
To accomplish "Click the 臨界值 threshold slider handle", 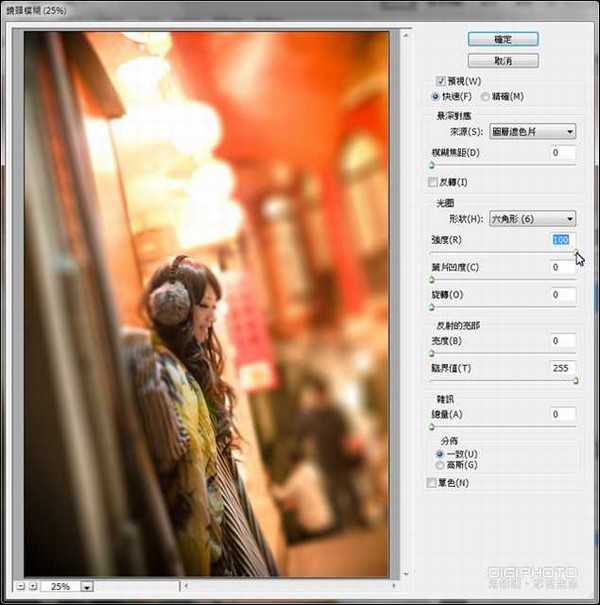I will click(575, 381).
